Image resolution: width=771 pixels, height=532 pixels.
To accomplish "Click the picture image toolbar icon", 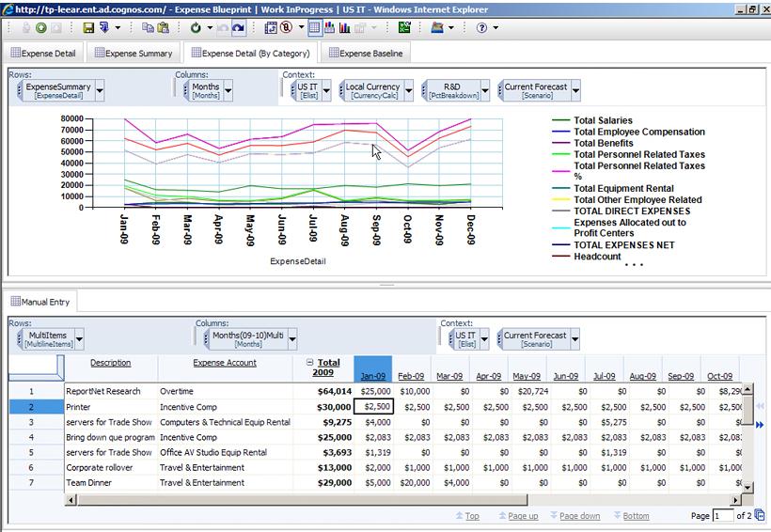I will point(437,28).
